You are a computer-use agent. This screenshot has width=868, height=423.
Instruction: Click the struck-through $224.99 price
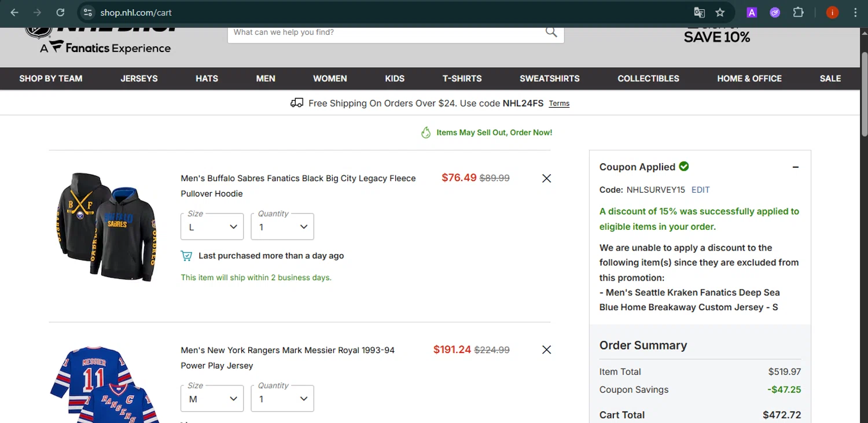(x=492, y=350)
